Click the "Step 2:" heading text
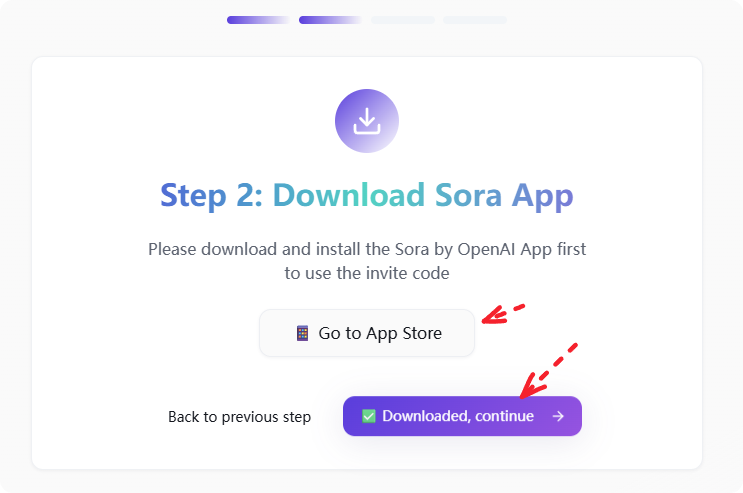This screenshot has height=493, width=743. [x=211, y=194]
